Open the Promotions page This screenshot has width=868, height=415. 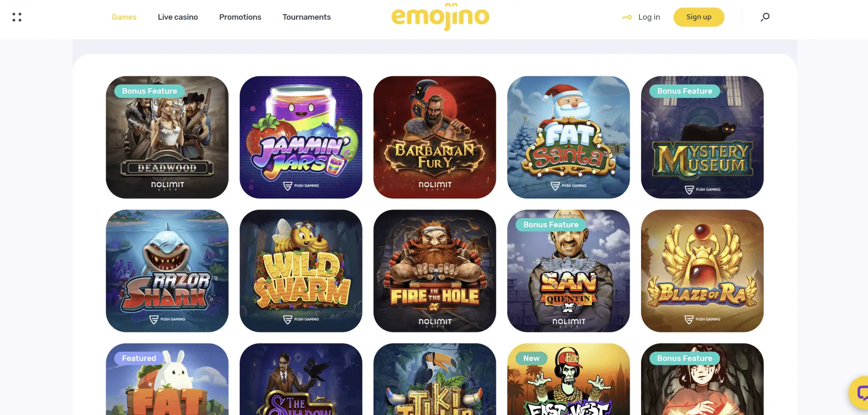coord(240,17)
